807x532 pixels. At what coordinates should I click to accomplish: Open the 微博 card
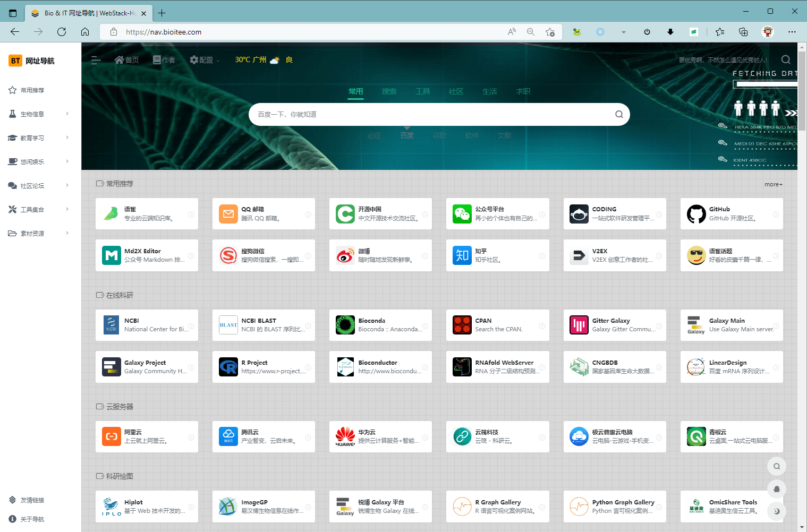pos(380,255)
